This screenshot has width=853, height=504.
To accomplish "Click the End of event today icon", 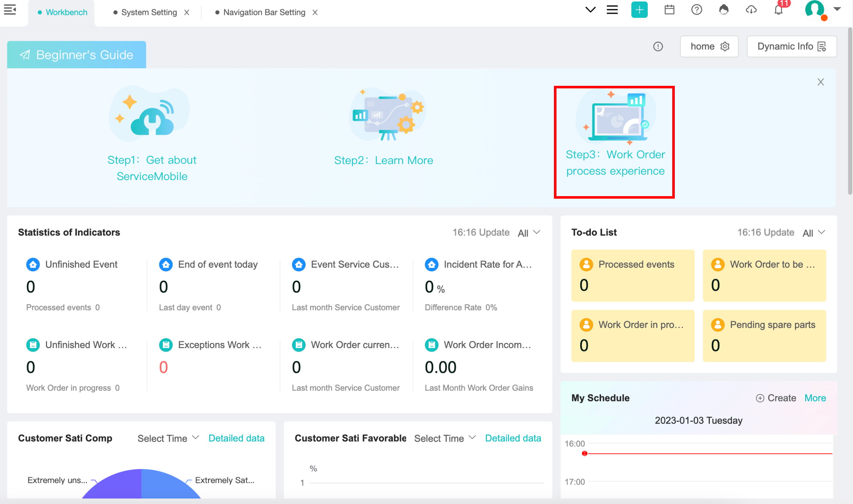I will (x=166, y=264).
